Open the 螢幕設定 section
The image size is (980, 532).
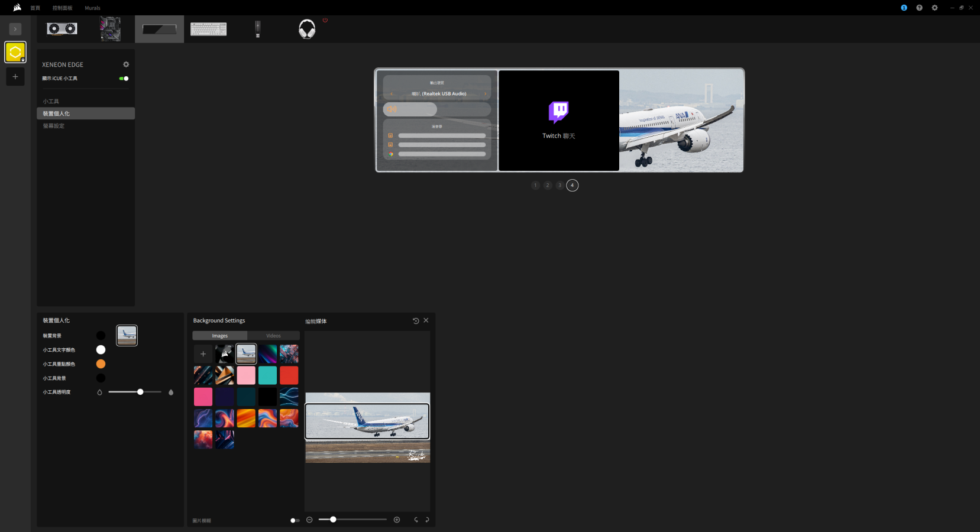pos(54,126)
